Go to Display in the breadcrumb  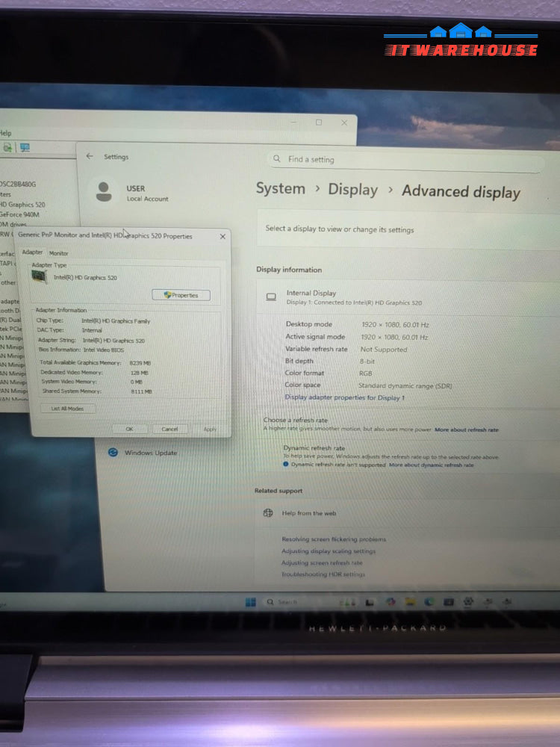353,190
